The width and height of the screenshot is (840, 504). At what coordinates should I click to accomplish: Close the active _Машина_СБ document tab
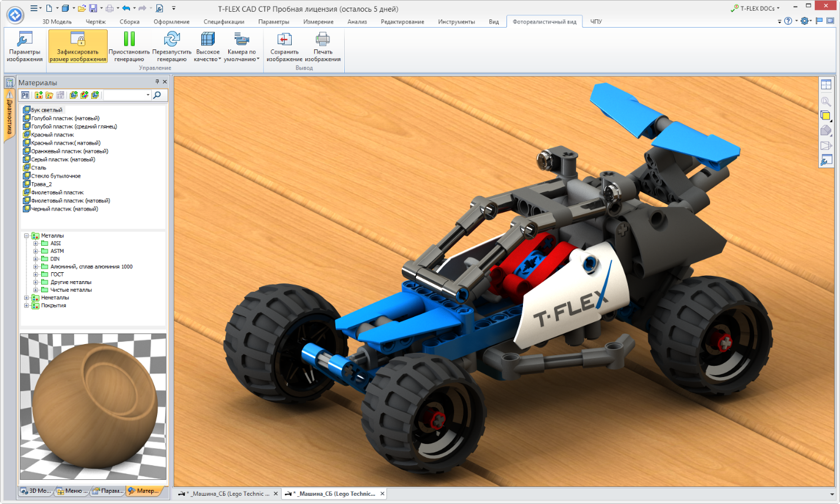tap(382, 493)
